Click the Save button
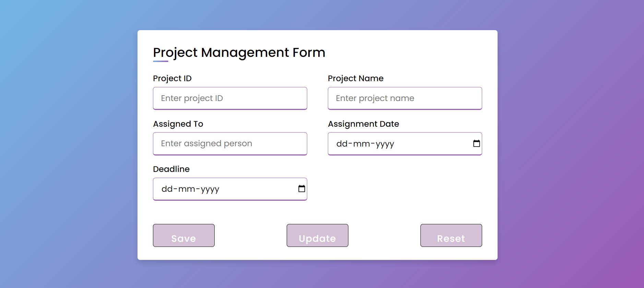This screenshot has height=288, width=644. (183, 235)
